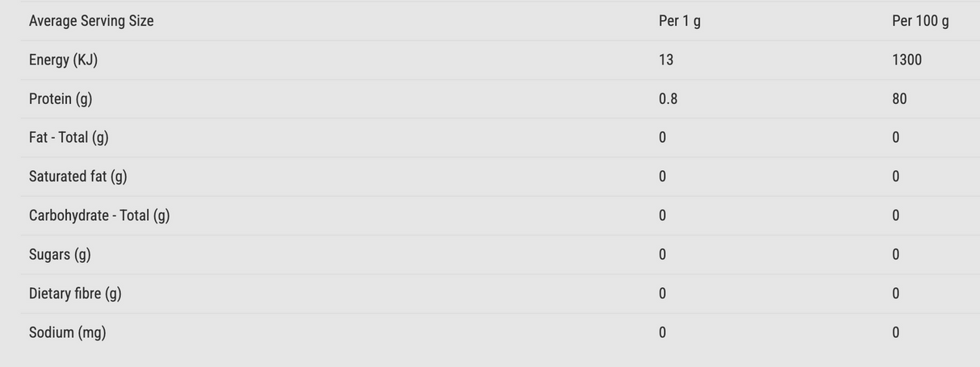The image size is (980, 367).
Task: Click the 1300 energy per 100 g value
Action: 907,60
